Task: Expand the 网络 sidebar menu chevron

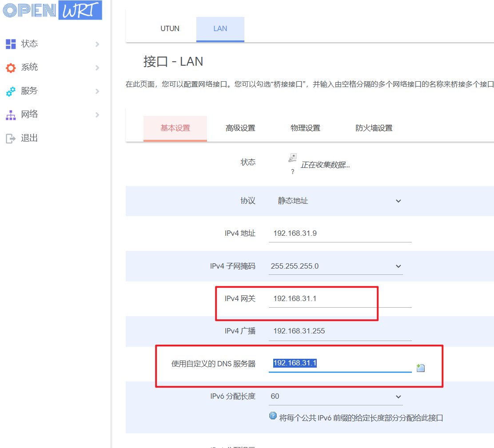Action: (97, 114)
